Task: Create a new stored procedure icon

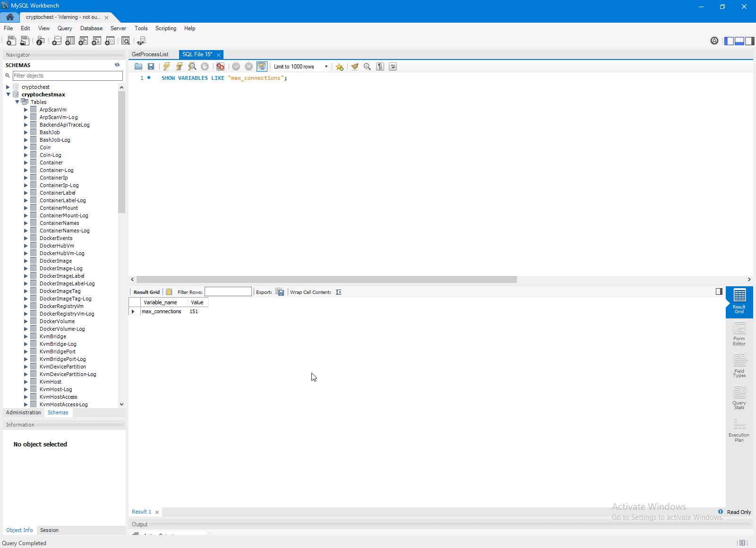Action: (96, 41)
